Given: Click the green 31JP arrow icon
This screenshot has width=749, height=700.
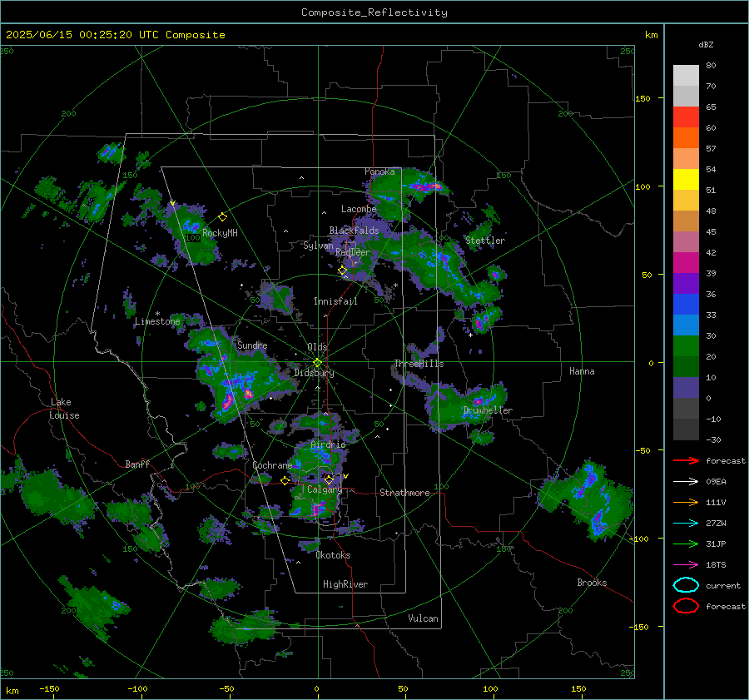Looking at the screenshot, I should 686,544.
